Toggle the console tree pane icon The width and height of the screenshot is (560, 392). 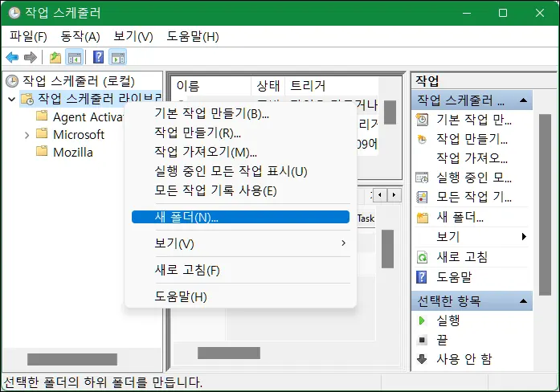[x=74, y=57]
